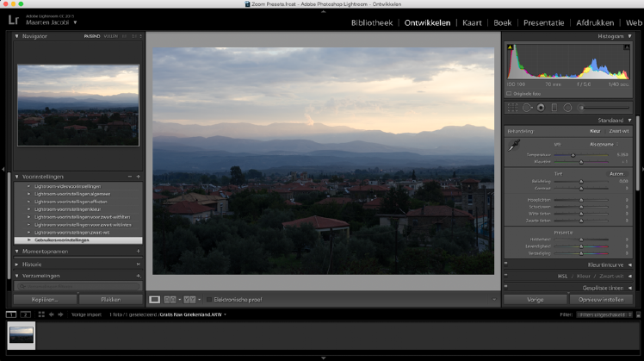Hide the top module bar arrow
The width and height of the screenshot is (644, 361).
323,11
